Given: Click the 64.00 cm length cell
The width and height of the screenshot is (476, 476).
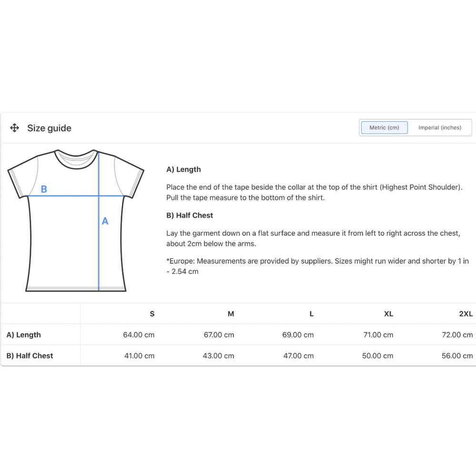Looking at the screenshot, I should point(139,335).
